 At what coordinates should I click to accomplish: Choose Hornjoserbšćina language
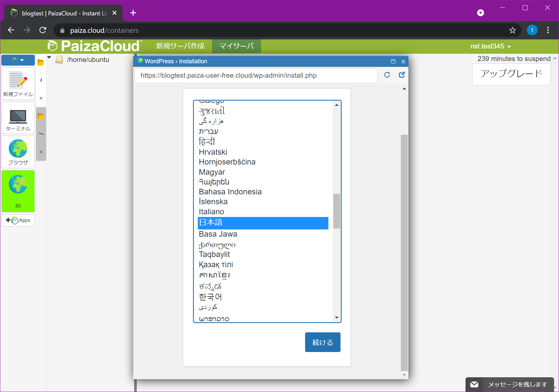click(263, 162)
